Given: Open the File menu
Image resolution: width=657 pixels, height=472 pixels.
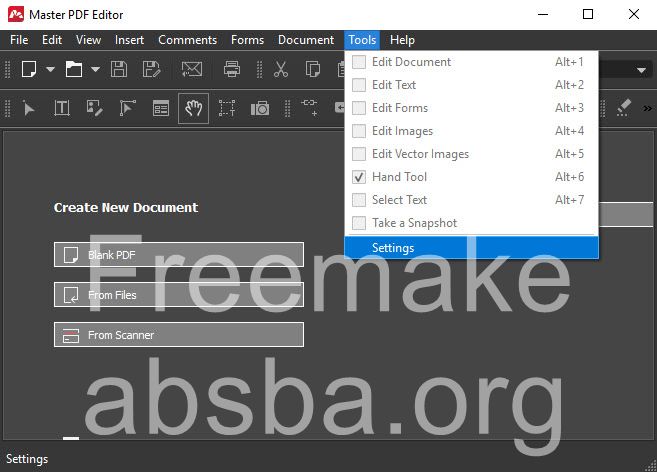Looking at the screenshot, I should [x=19, y=40].
